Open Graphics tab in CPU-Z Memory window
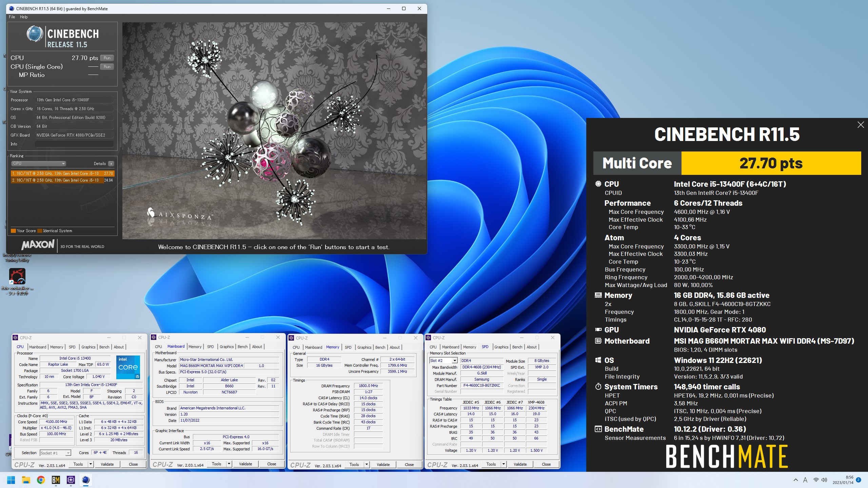This screenshot has height=488, width=868. (364, 347)
